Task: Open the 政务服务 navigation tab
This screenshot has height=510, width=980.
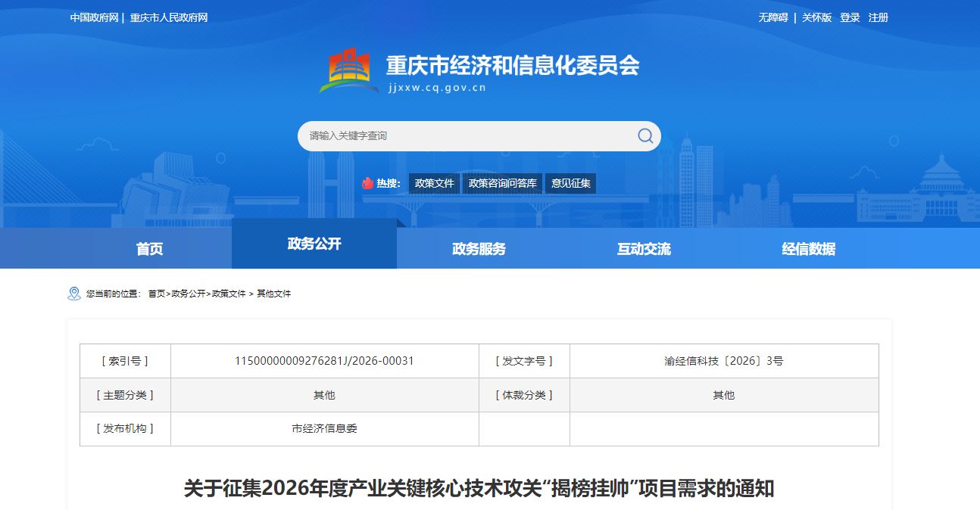Action: 479,249
